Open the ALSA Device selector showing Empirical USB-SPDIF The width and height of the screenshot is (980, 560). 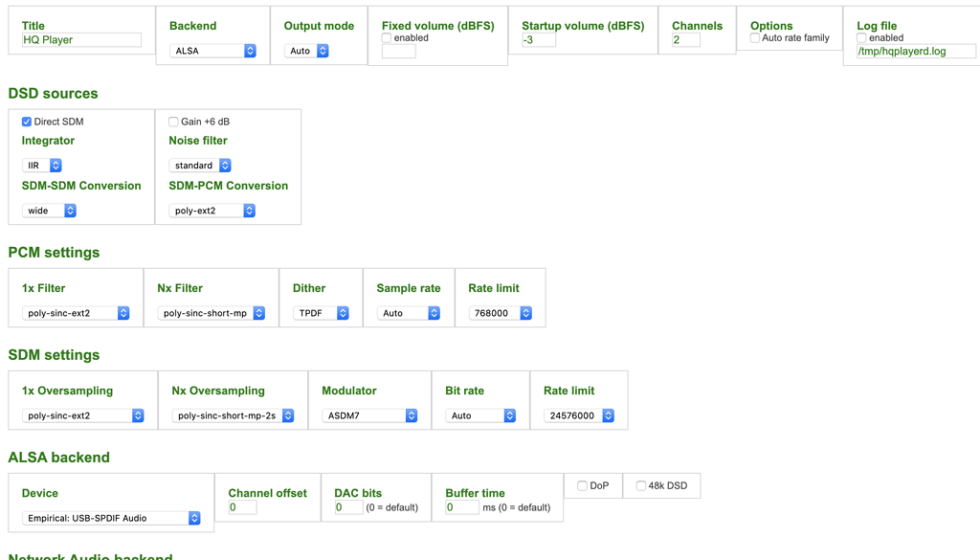point(109,517)
